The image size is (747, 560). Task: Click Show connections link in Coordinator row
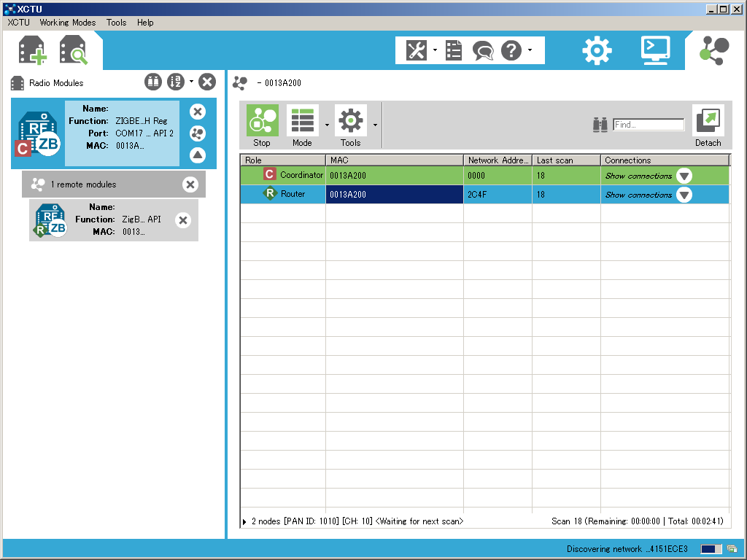pos(638,176)
